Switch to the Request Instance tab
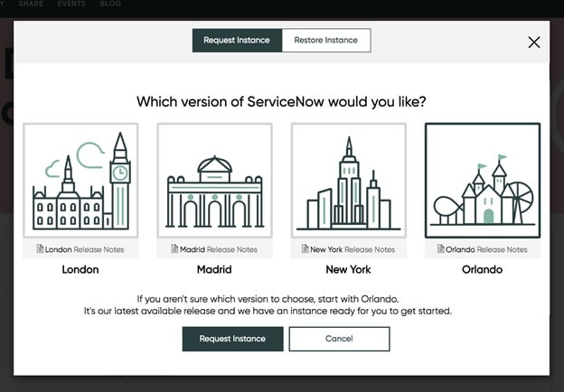564x392 pixels. (237, 41)
